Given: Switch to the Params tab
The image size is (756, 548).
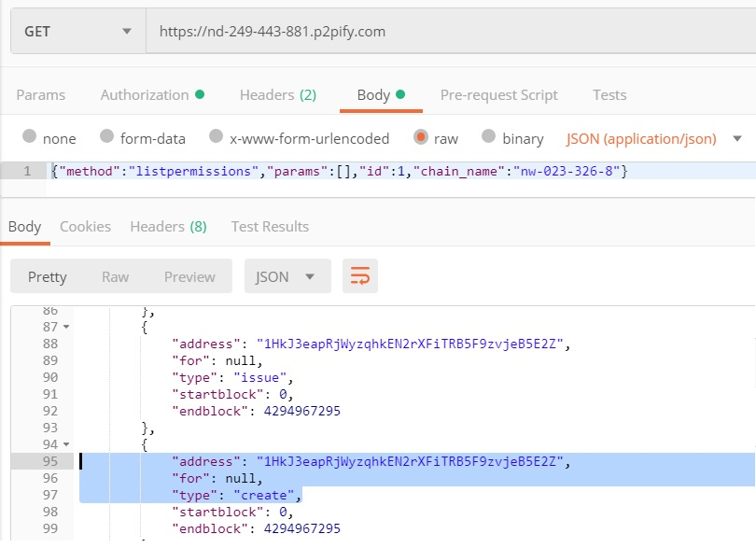Looking at the screenshot, I should [41, 95].
